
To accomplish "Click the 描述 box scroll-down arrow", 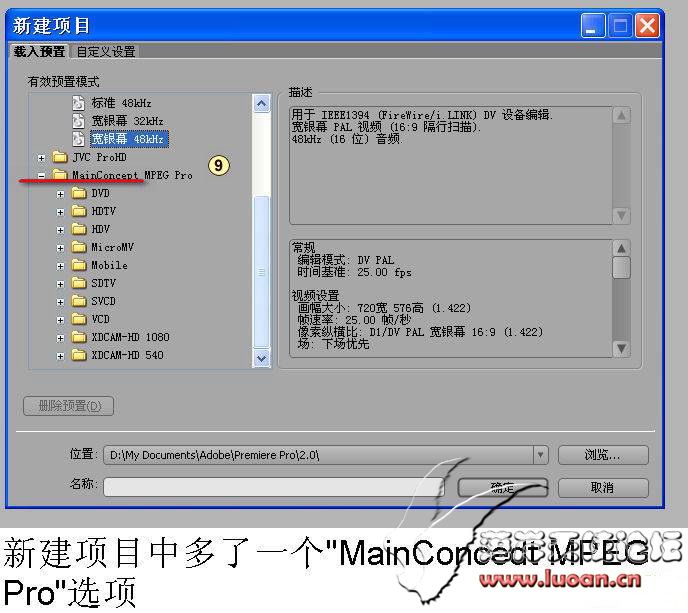I will click(621, 215).
